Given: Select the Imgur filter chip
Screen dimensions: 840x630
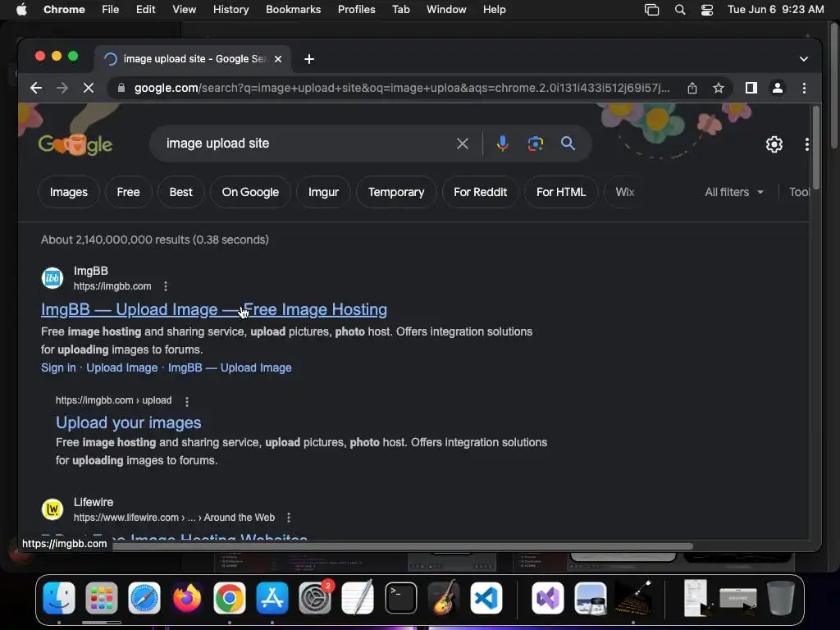Looking at the screenshot, I should [323, 192].
